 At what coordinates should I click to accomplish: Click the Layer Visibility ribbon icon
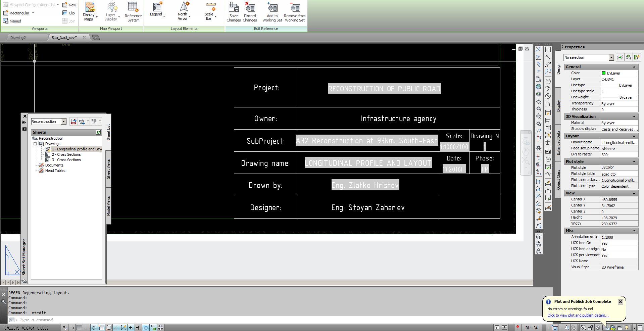click(112, 11)
